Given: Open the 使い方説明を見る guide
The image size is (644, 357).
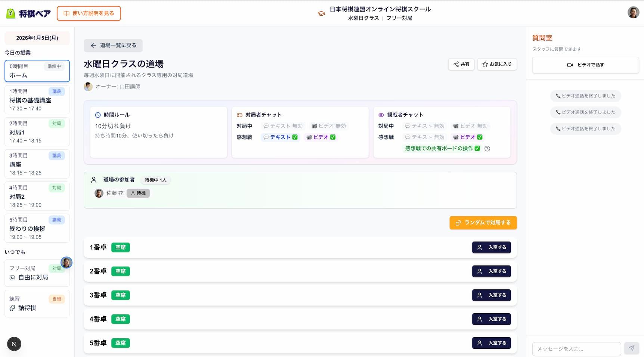Looking at the screenshot, I should click(89, 13).
